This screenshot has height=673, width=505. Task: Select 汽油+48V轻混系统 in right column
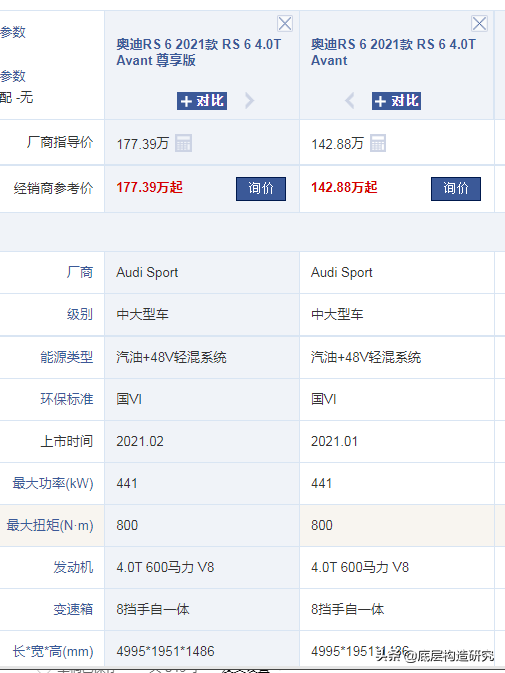click(366, 357)
